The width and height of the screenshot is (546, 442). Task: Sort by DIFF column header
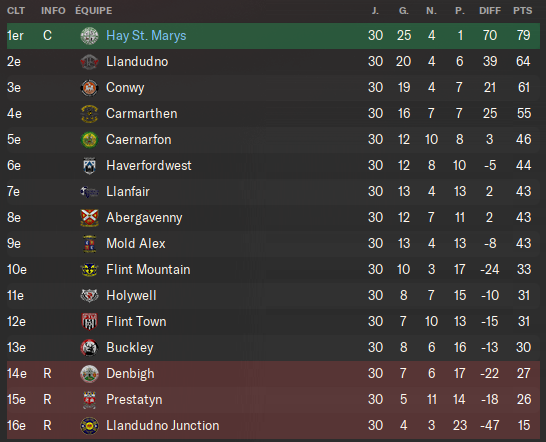[490, 11]
